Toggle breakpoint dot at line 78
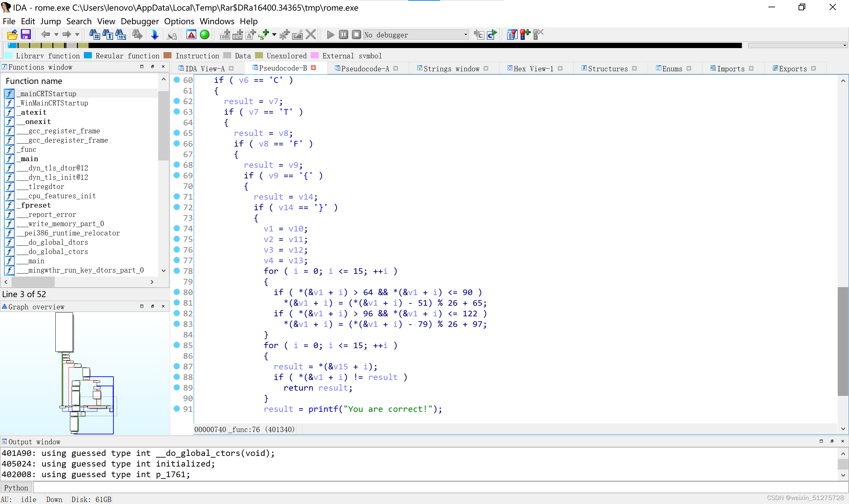 pos(176,271)
